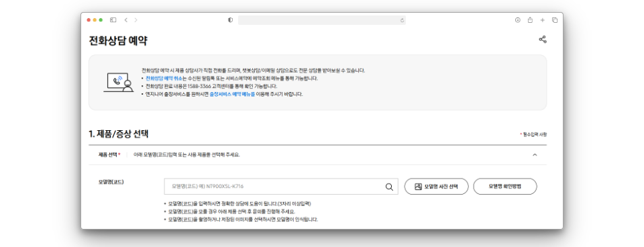The image size is (644, 247).
Task: Go back with the browser back arrow
Action: [125, 19]
